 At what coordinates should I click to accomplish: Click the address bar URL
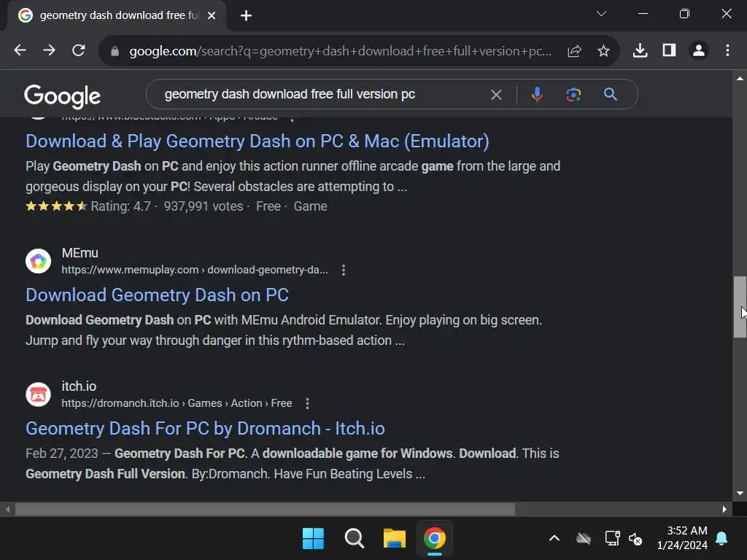tap(340, 51)
